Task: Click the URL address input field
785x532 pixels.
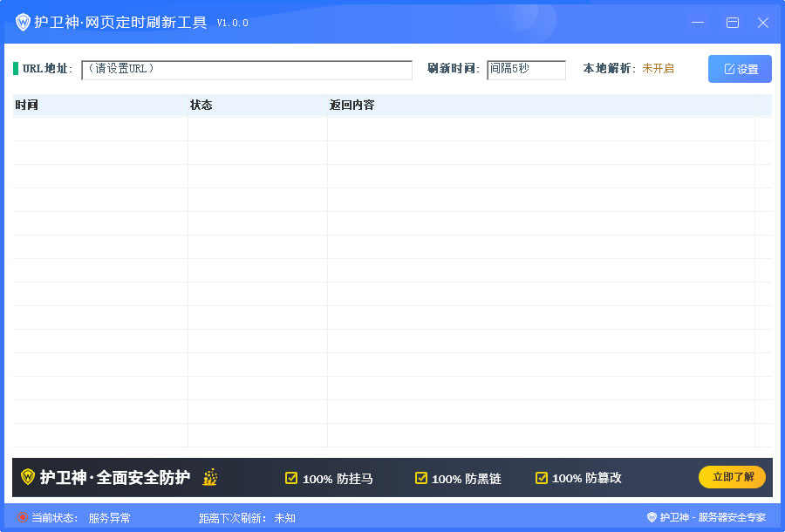Action: tap(247, 70)
